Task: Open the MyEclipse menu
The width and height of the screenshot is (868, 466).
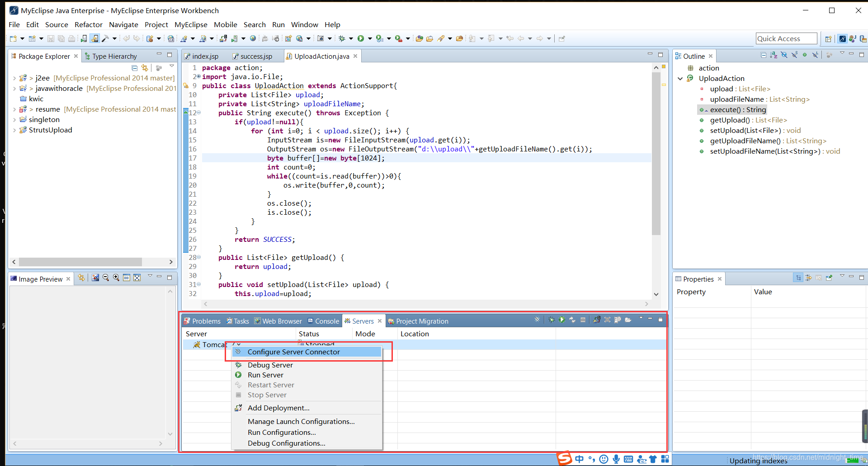Action: pyautogui.click(x=191, y=24)
